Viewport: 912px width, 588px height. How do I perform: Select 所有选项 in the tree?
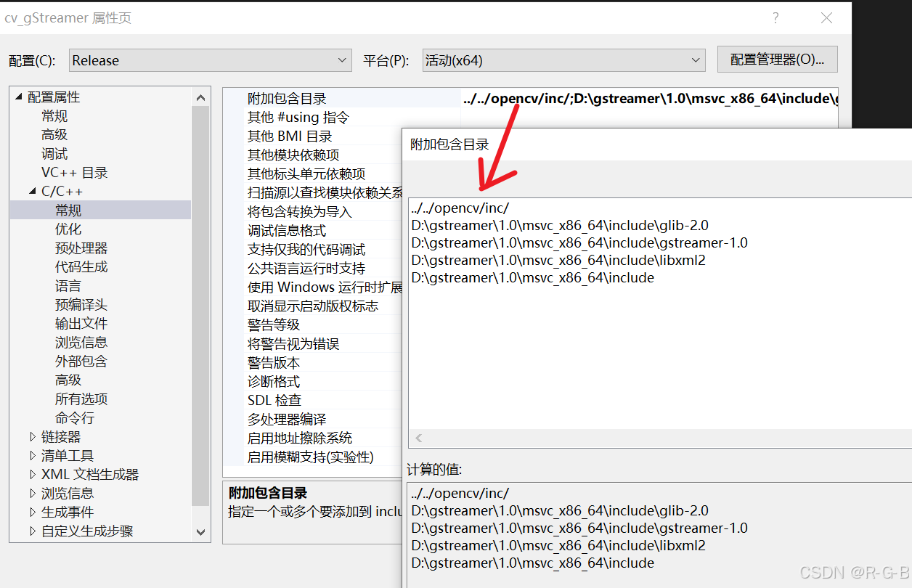(81, 399)
